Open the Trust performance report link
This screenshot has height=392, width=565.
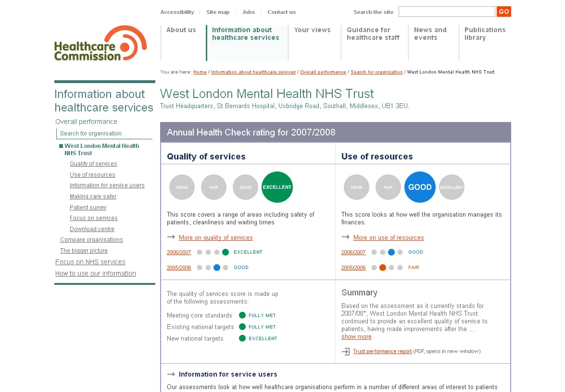(382, 352)
